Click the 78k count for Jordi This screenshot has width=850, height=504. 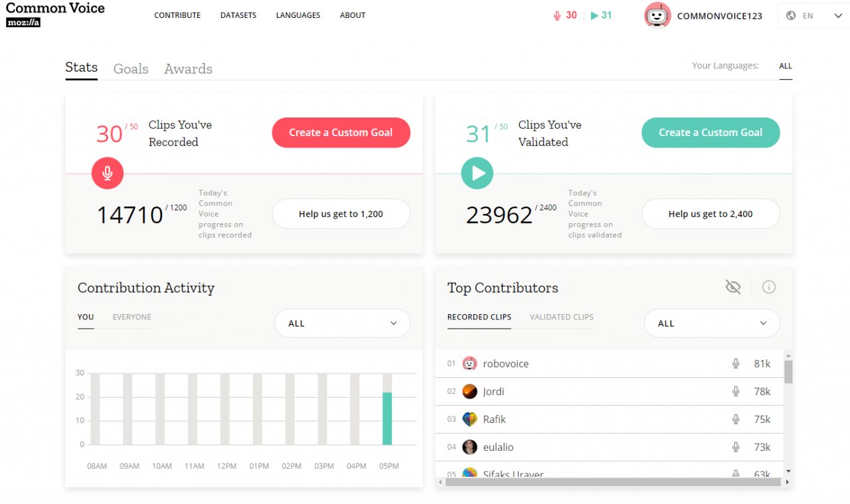pyautogui.click(x=762, y=392)
